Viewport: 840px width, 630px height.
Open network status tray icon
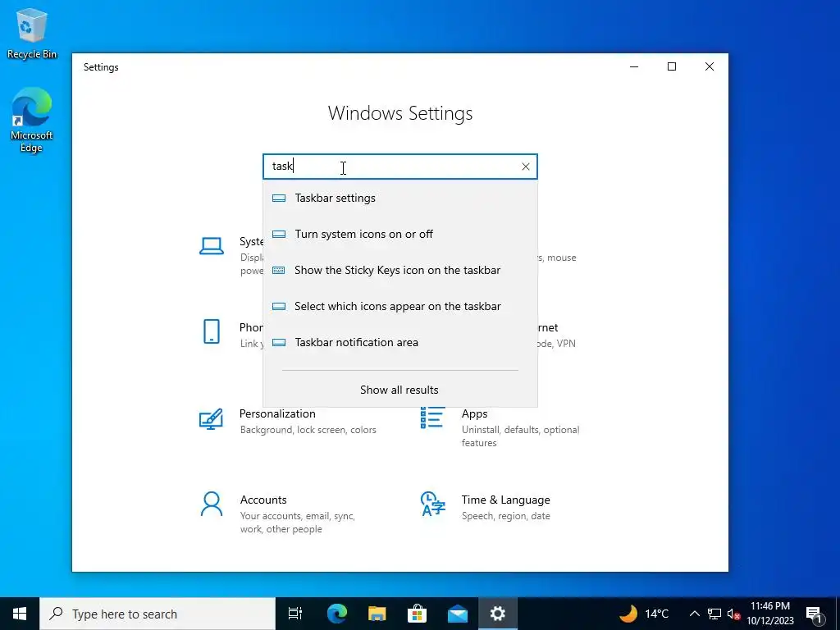(714, 614)
